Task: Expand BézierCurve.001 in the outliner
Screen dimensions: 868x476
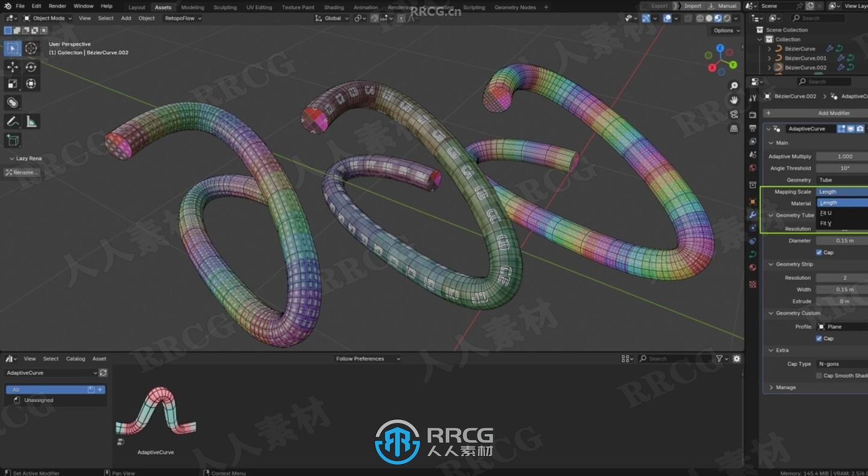Action: pyautogui.click(x=769, y=58)
